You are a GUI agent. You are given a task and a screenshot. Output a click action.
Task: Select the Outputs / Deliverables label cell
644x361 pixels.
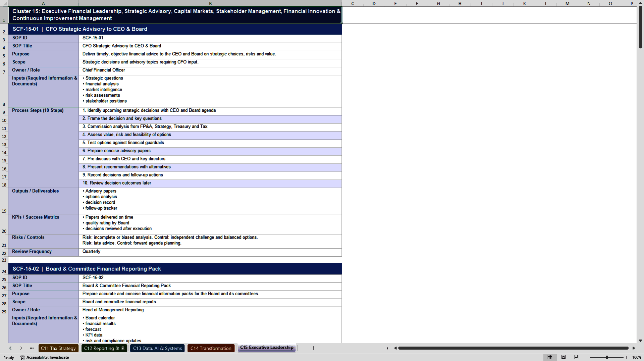pyautogui.click(x=44, y=201)
